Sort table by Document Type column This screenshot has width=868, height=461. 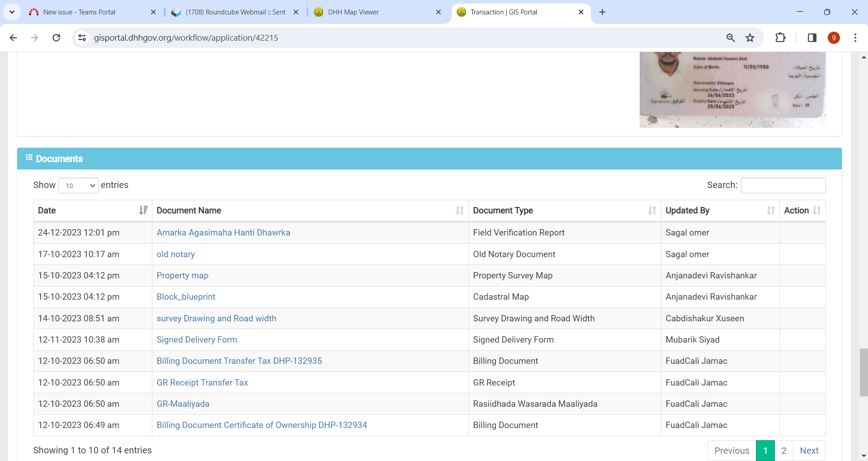565,211
